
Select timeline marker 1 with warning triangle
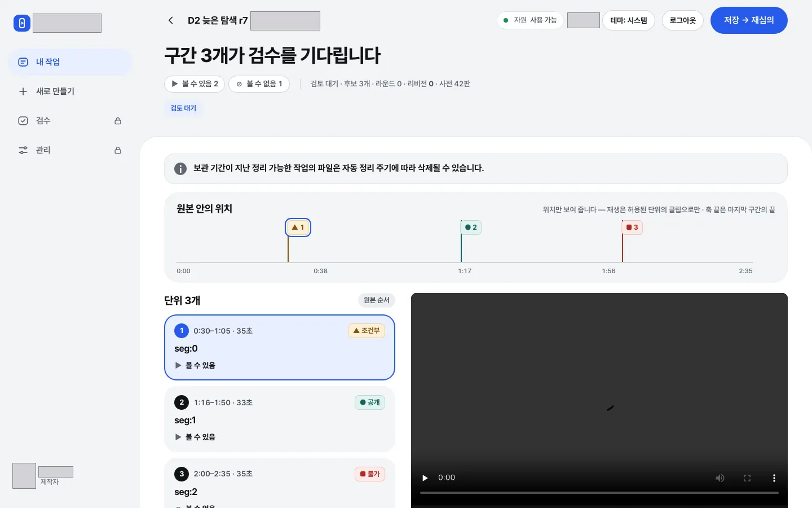click(x=298, y=227)
